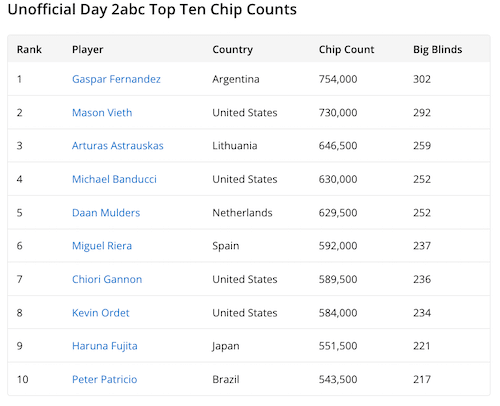Select the 754,000 chip count cell
This screenshot has width=500, height=406.
point(338,79)
